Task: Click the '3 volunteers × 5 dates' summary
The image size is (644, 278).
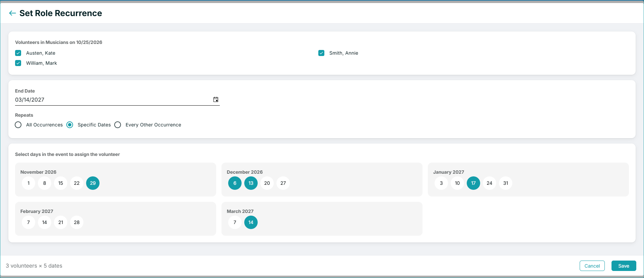Action: click(34, 266)
